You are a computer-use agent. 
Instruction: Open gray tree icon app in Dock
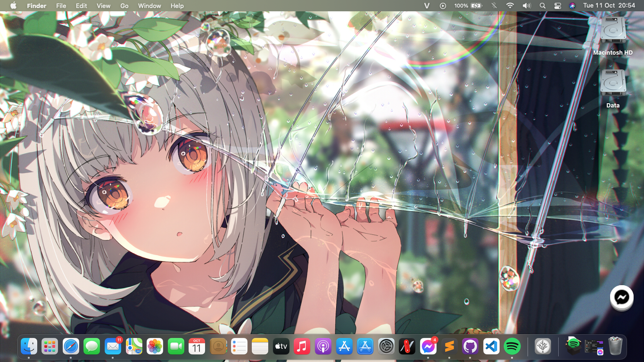543,347
